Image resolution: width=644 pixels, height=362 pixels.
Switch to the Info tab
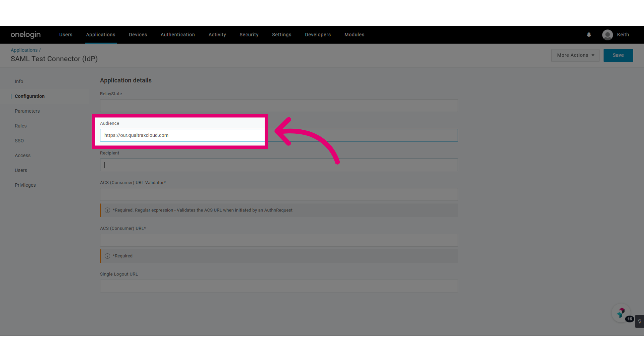point(19,81)
